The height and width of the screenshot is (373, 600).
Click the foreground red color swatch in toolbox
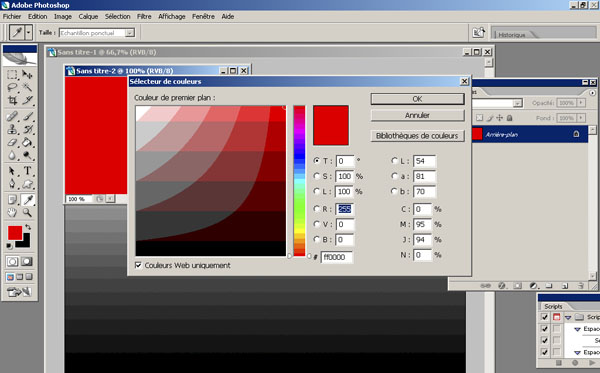pos(15,233)
